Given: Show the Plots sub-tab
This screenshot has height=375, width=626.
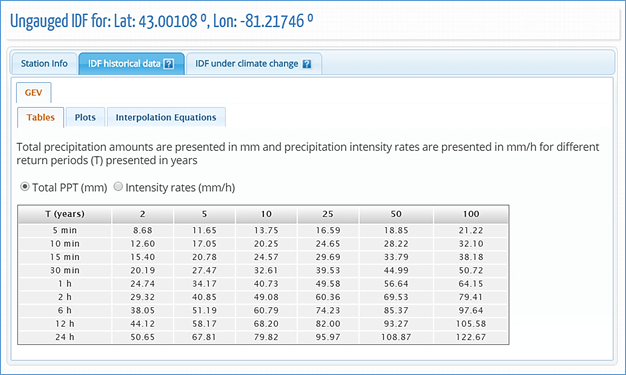Looking at the screenshot, I should point(85,117).
